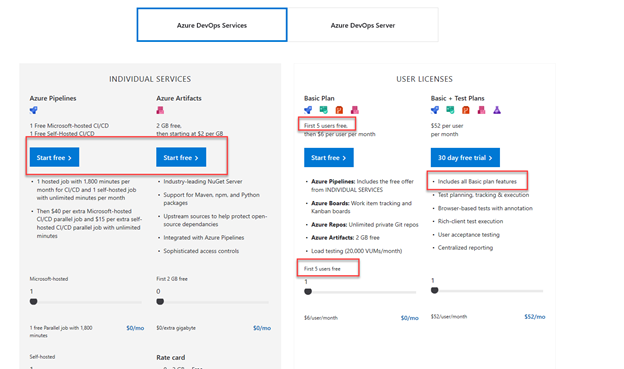Image resolution: width=624 pixels, height=369 pixels.
Task: Click the green Boards icon under Basic Plan
Action: click(324, 110)
